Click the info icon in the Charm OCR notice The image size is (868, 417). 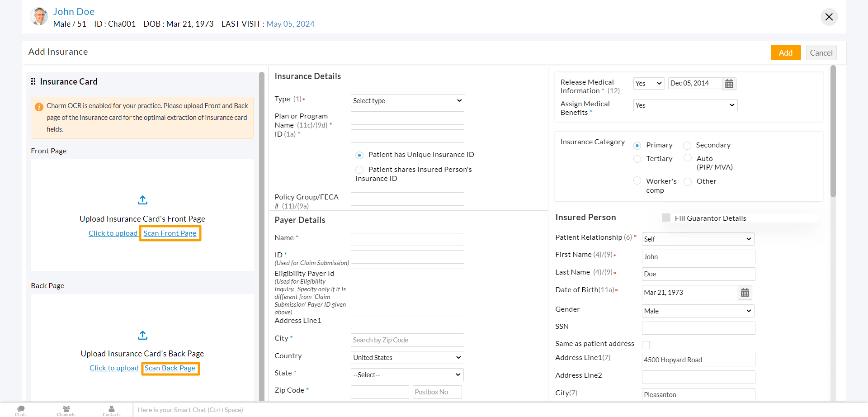point(39,107)
